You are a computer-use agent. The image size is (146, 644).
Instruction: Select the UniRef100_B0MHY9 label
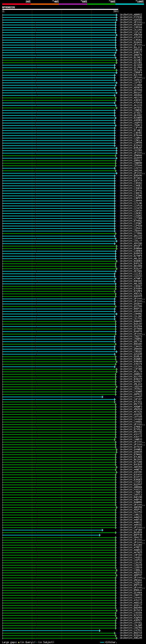(x=131, y=254)
